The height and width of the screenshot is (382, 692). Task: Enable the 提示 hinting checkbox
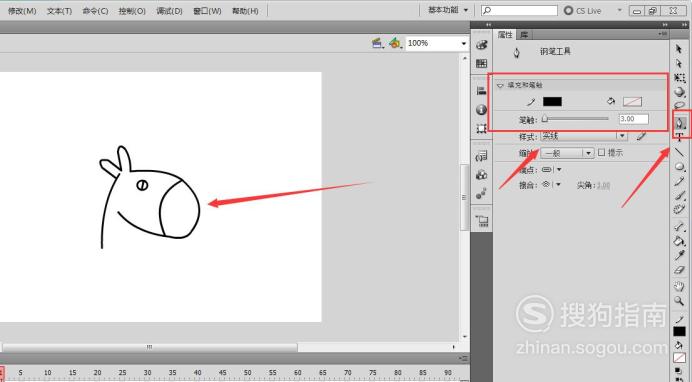601,153
